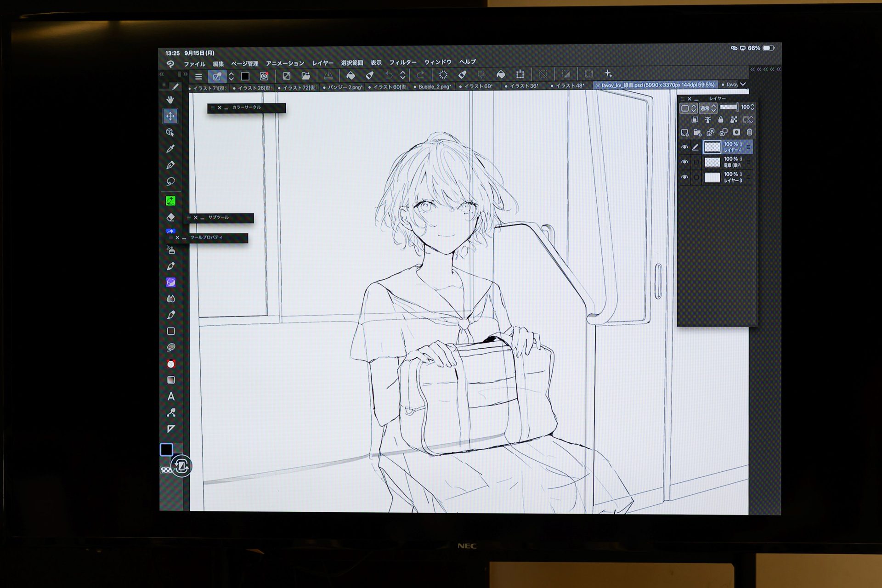Open the 通常 blending mode dropdown

pos(707,108)
